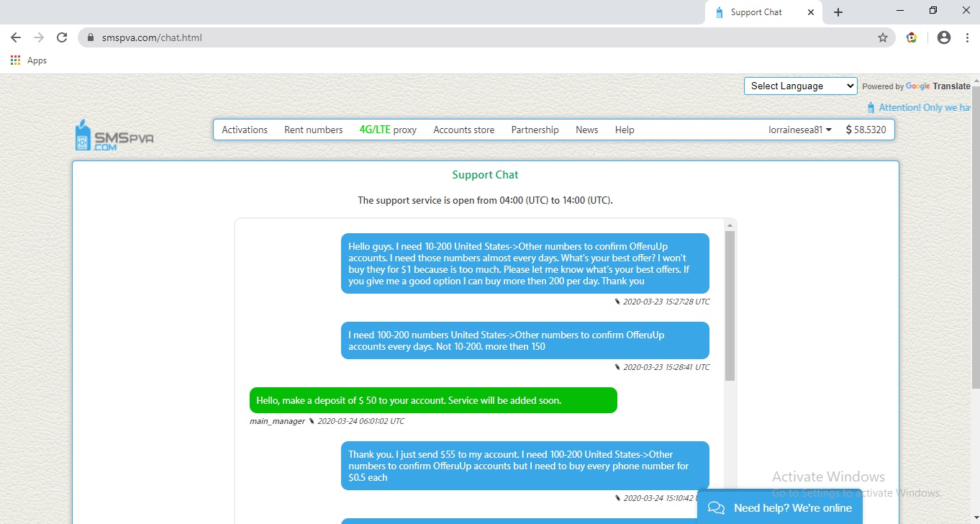This screenshot has height=524, width=980.
Task: Click the Powered by Google Translate label
Action: coord(916,86)
